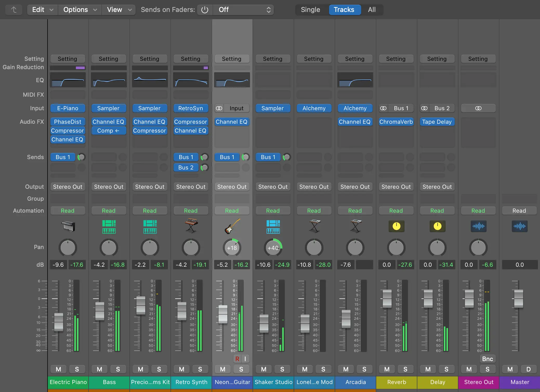Click stereo format icon on Neon Guitar input

[219, 108]
